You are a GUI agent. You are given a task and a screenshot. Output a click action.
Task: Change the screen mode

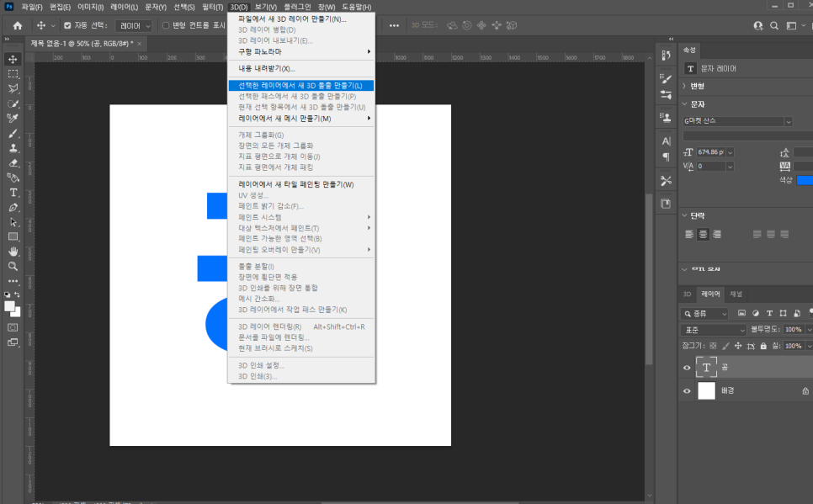click(x=13, y=342)
